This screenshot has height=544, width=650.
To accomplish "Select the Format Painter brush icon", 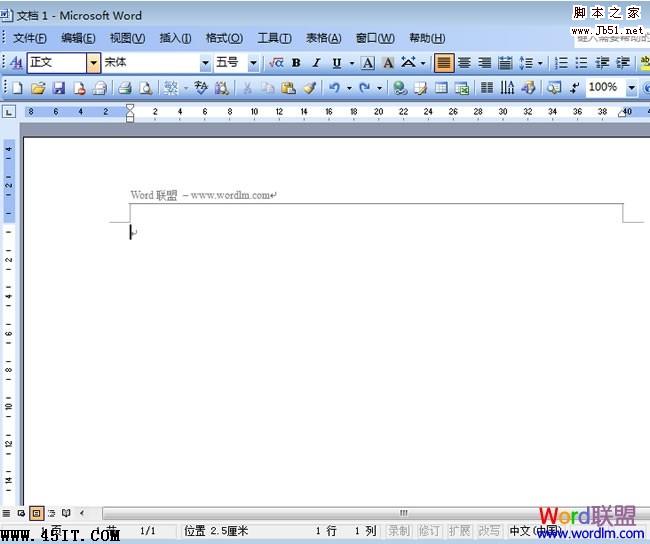I will (309, 87).
